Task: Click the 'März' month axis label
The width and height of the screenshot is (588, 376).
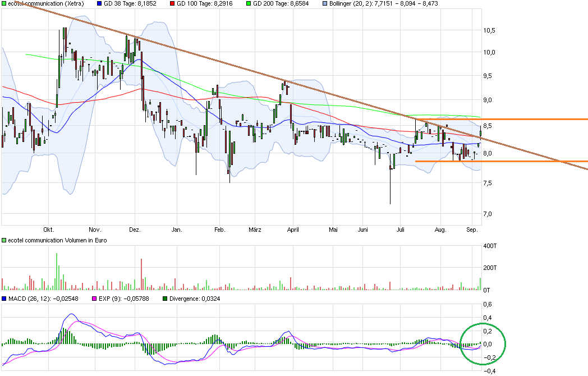Action: coord(255,230)
